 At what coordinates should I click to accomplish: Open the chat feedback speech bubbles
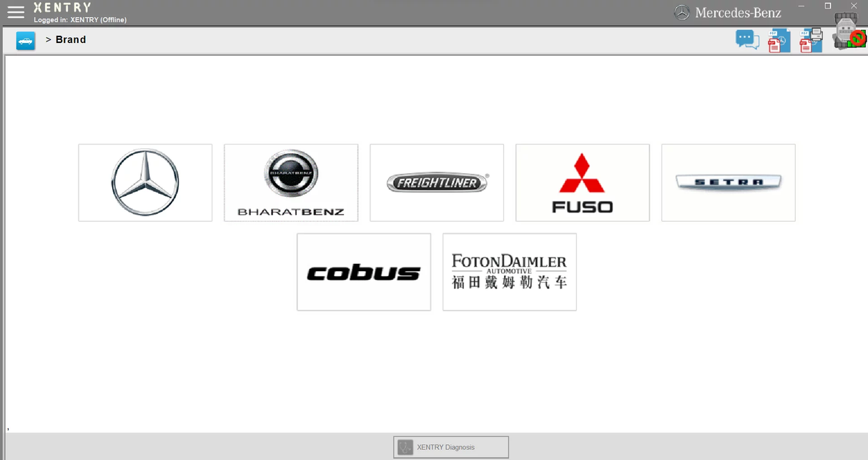click(747, 39)
